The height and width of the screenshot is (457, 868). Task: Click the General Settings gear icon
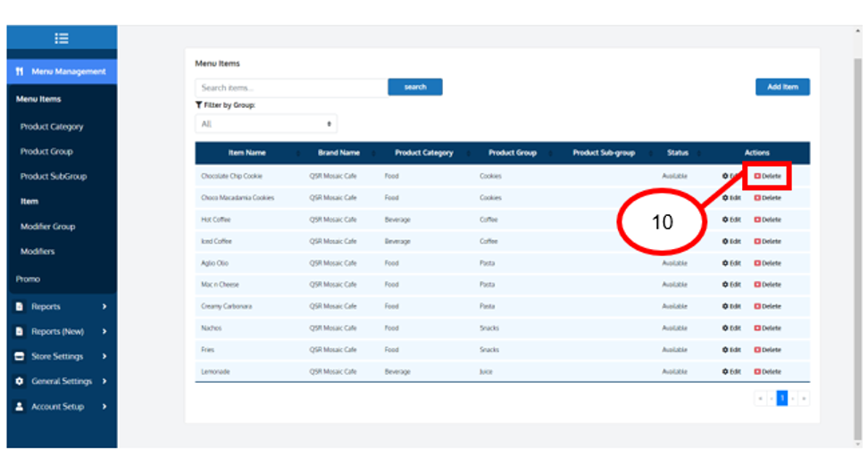point(20,381)
